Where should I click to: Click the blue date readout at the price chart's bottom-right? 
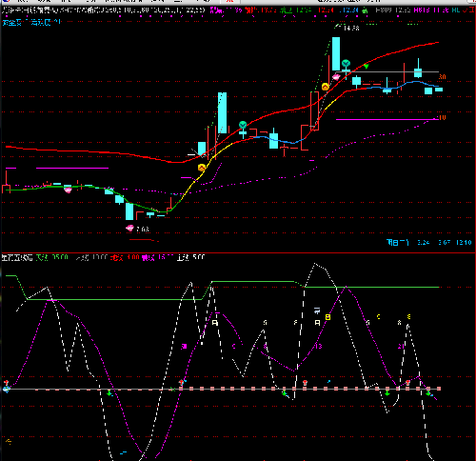(x=429, y=243)
